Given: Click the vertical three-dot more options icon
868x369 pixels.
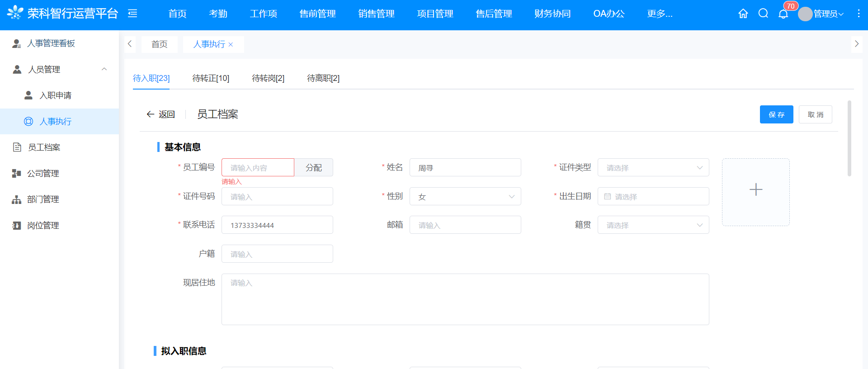Looking at the screenshot, I should pos(858,14).
